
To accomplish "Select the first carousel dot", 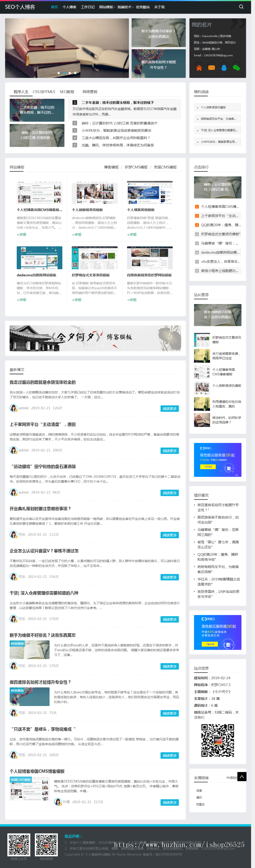I will 59,73.
